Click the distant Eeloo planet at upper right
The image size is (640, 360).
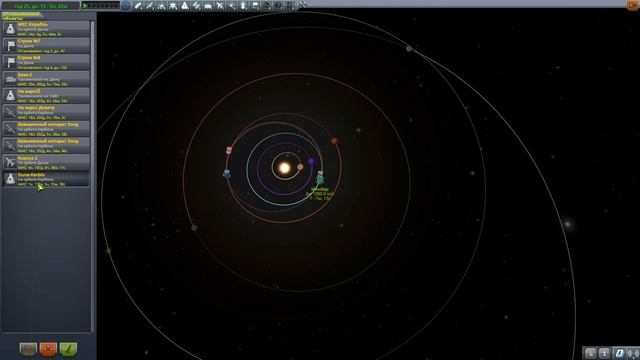coord(409,49)
